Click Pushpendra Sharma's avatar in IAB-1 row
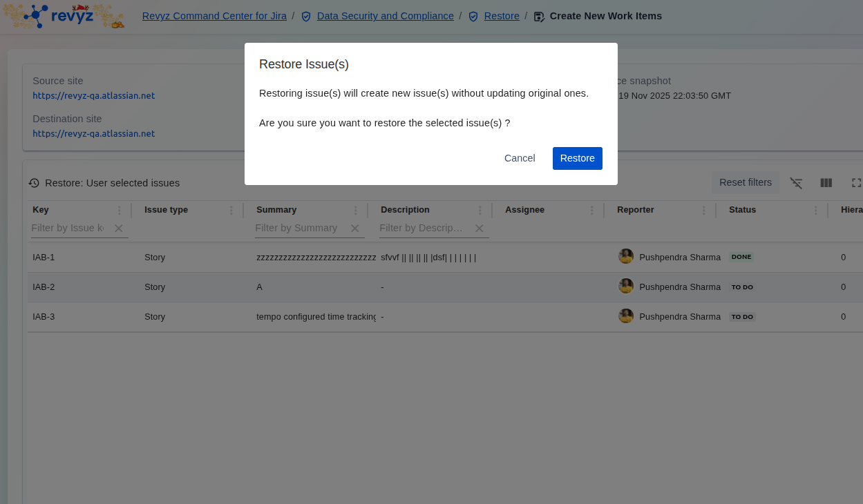 pos(626,257)
